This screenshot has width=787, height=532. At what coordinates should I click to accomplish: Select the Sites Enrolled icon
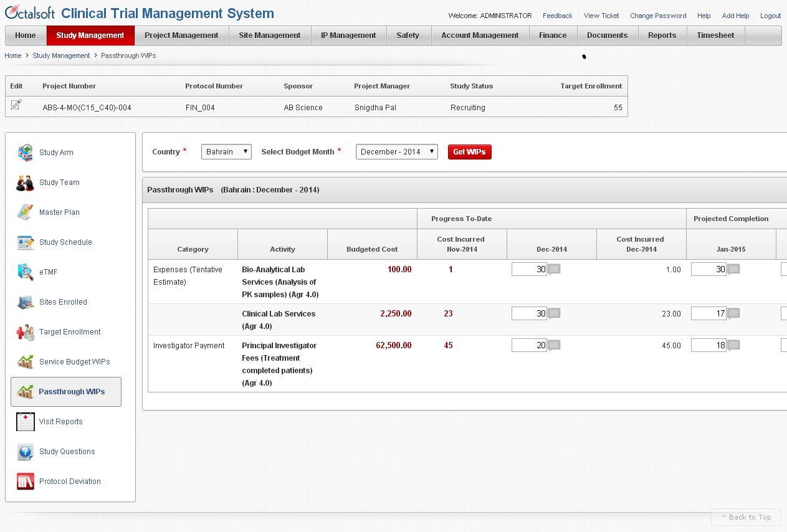(x=25, y=302)
